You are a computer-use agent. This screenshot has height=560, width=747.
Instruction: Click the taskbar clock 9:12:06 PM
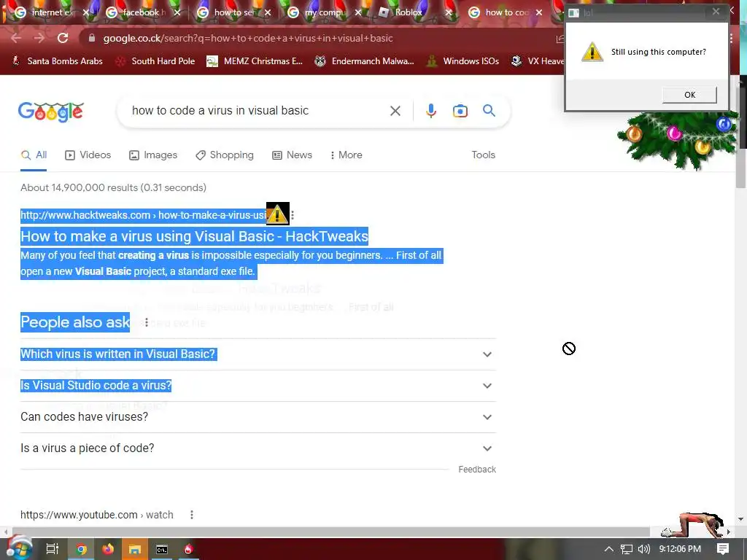tap(680, 549)
